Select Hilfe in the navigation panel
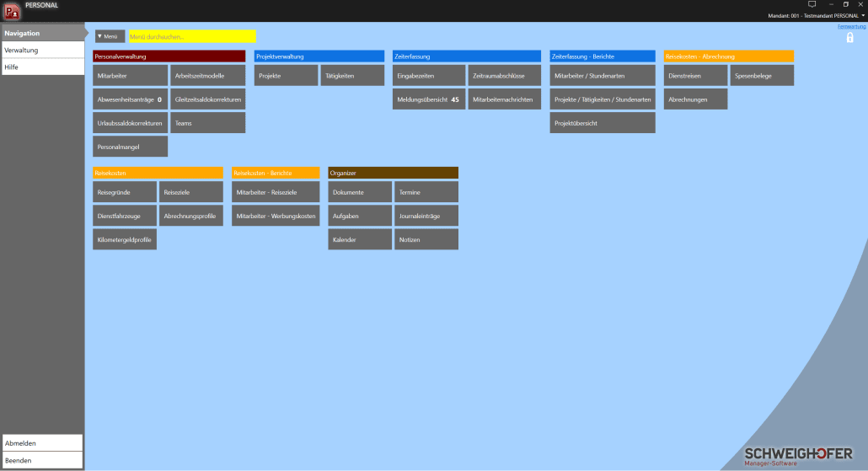The height and width of the screenshot is (471, 868). pyautogui.click(x=42, y=67)
